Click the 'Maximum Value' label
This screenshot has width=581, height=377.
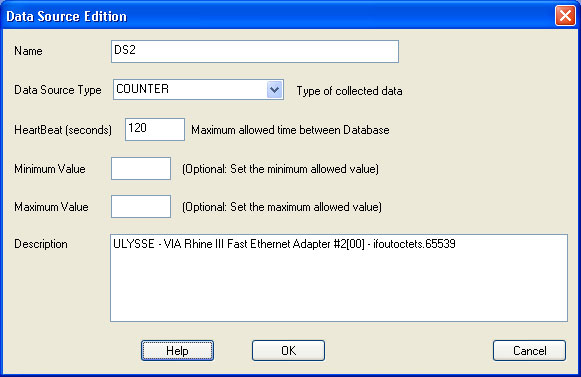coord(51,207)
